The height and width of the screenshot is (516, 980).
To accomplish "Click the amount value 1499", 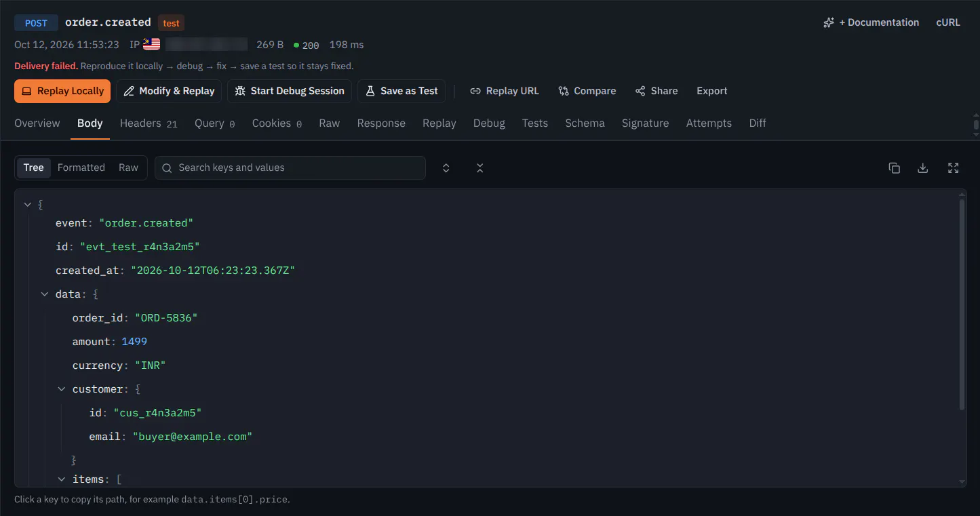I will [134, 342].
